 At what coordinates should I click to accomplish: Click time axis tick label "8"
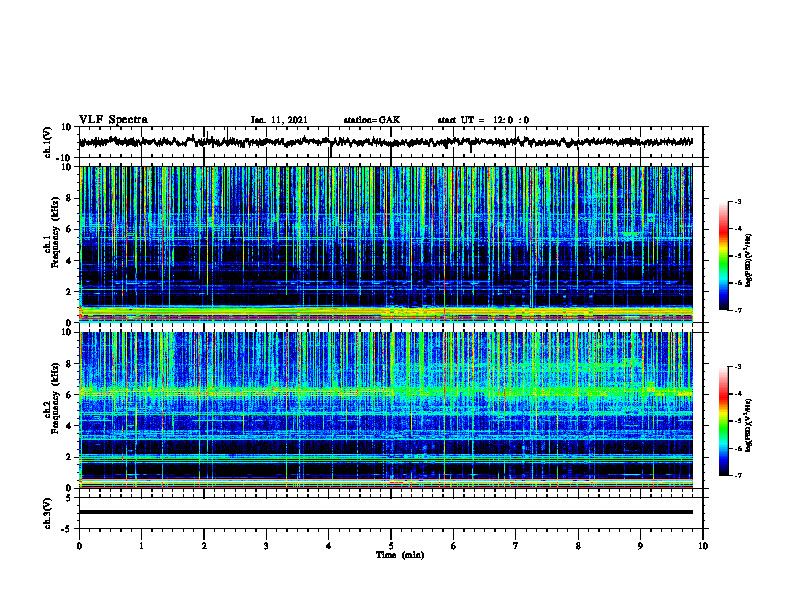(578, 546)
